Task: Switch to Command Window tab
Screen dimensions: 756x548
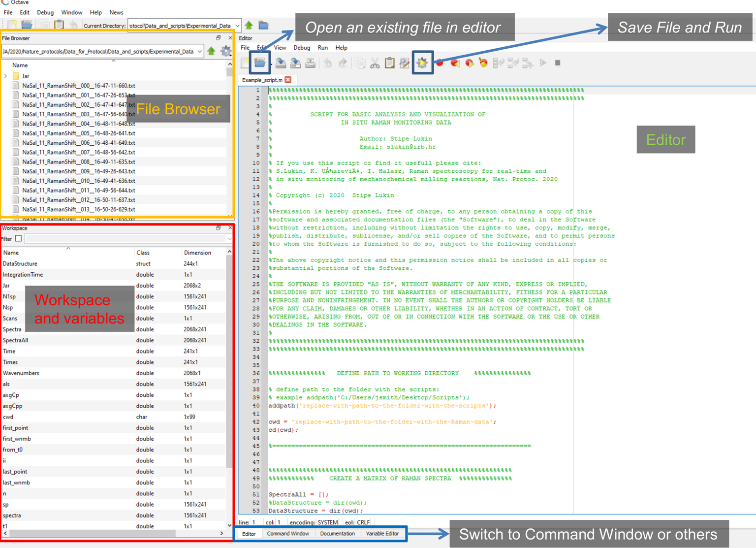Action: (288, 534)
